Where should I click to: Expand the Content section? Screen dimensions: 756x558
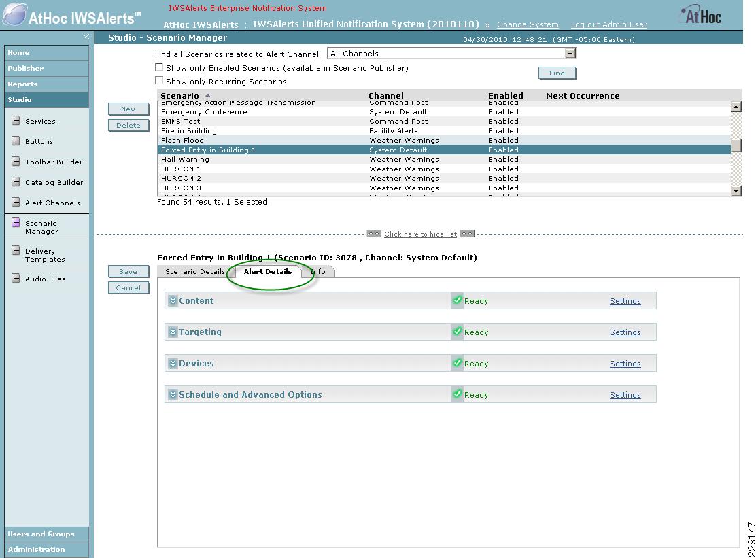pos(173,300)
